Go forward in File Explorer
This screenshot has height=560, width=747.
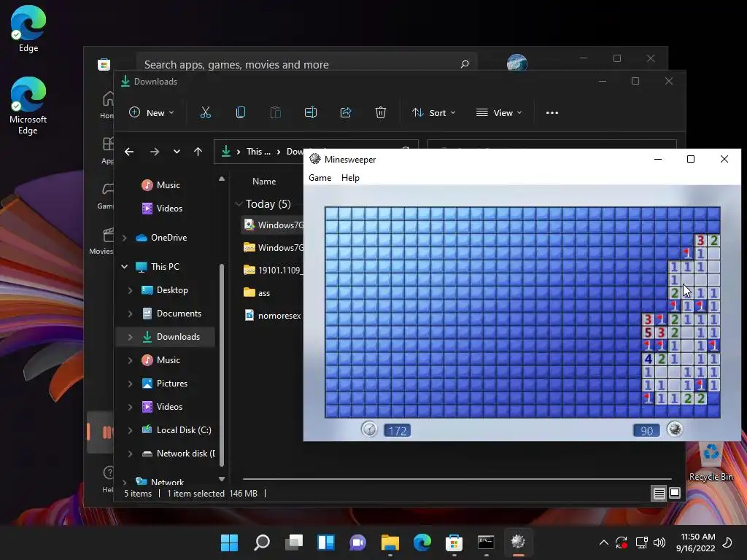pyautogui.click(x=155, y=152)
